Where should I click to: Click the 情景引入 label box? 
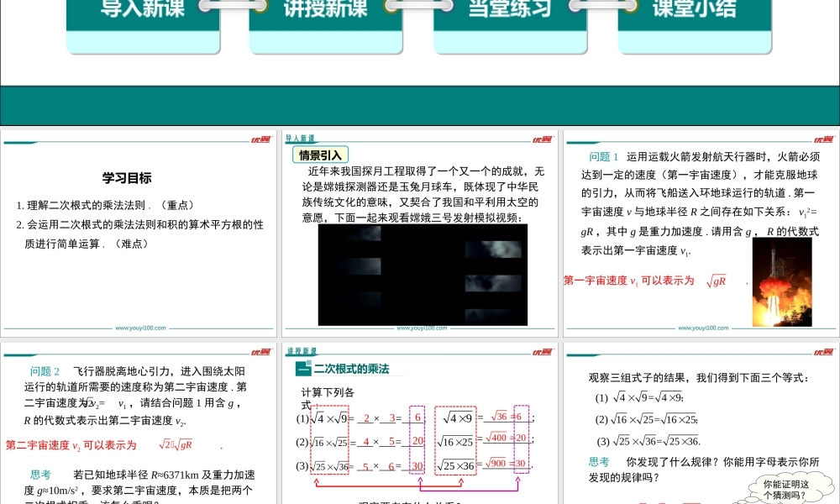click(x=320, y=155)
